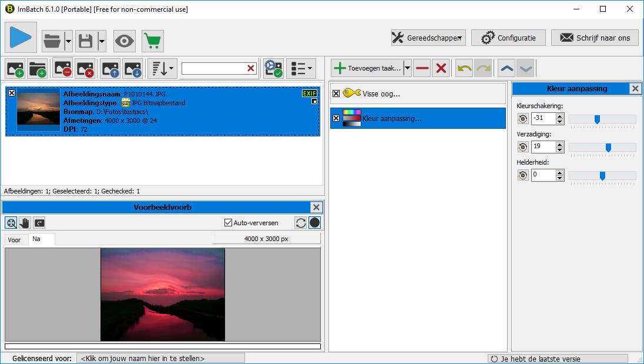This screenshot has height=364, width=644.
Task: Move the task down with the grey chevron
Action: [x=526, y=68]
